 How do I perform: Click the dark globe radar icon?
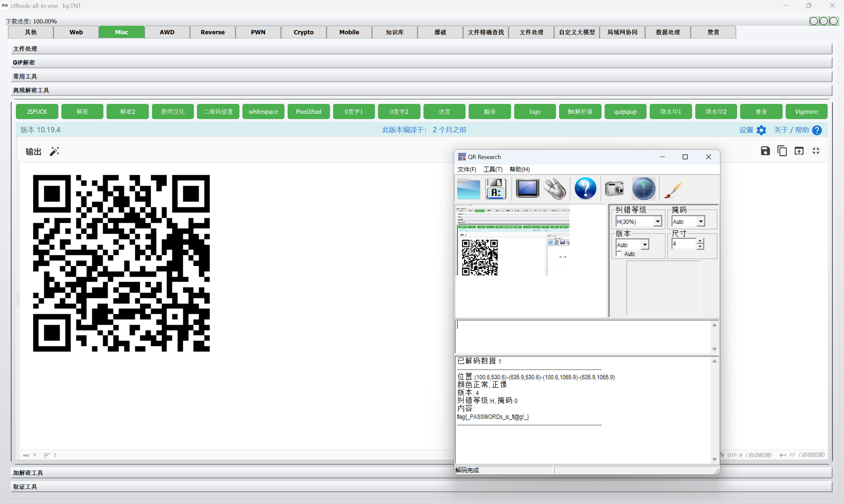[644, 189]
